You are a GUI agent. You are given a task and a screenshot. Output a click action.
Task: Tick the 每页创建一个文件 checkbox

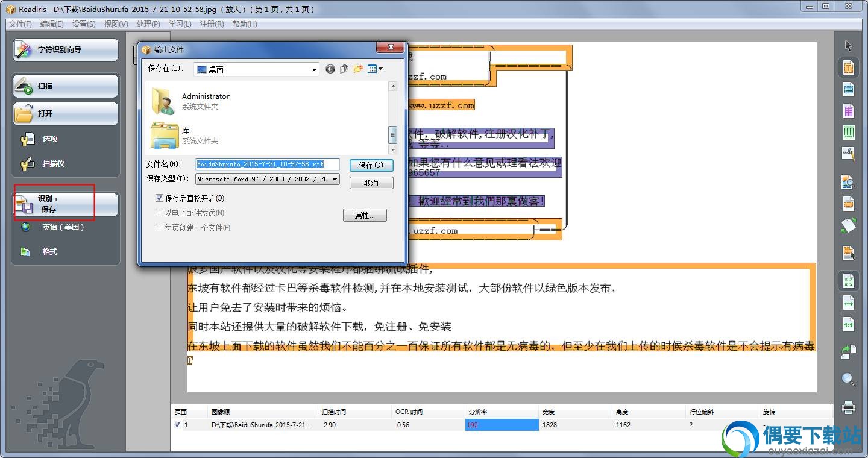[159, 228]
